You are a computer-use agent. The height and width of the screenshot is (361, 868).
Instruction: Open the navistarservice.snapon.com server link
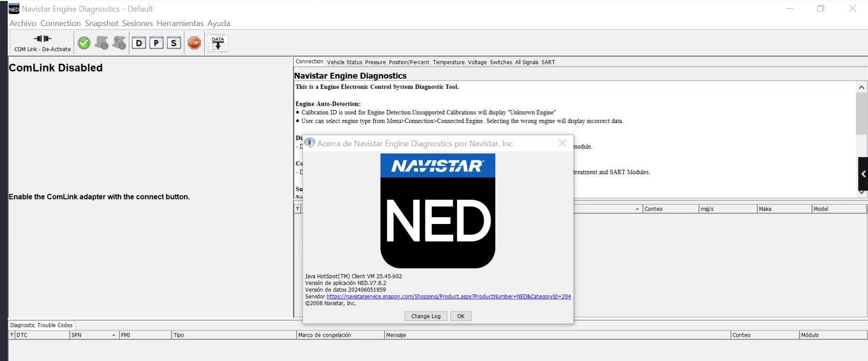click(x=448, y=296)
